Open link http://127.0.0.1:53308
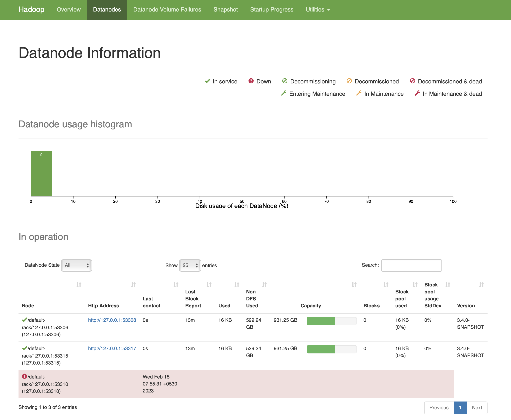This screenshot has width=511, height=420. [x=112, y=320]
